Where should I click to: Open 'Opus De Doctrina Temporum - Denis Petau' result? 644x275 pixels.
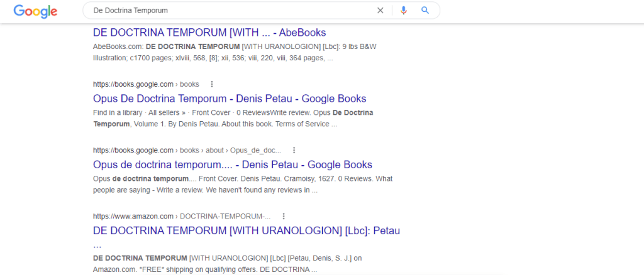(x=229, y=99)
